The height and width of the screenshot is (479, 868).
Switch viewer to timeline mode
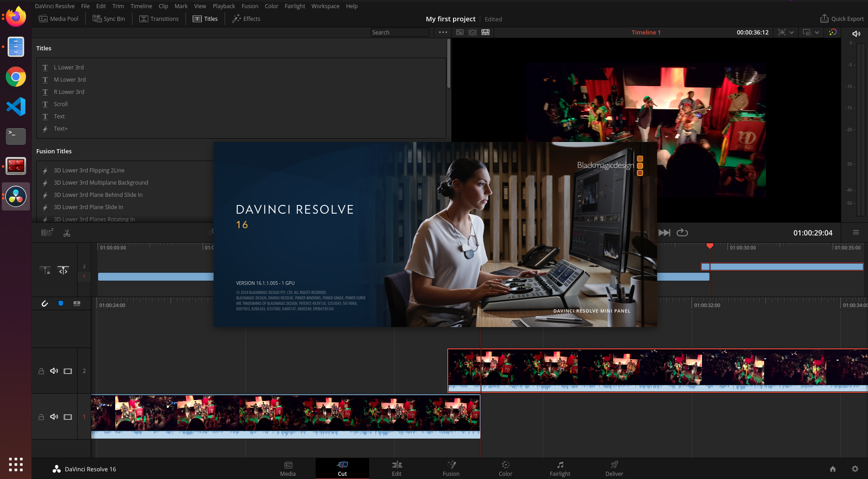(486, 32)
